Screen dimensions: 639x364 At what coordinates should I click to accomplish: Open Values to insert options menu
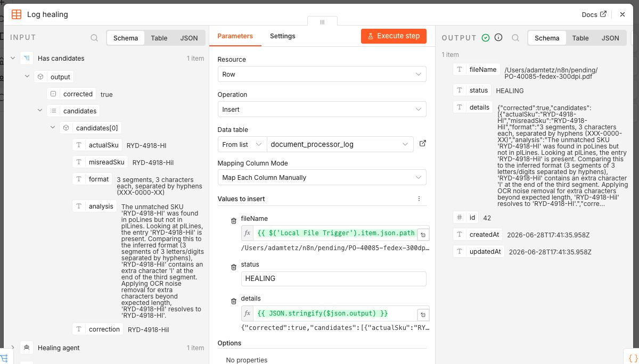click(419, 198)
